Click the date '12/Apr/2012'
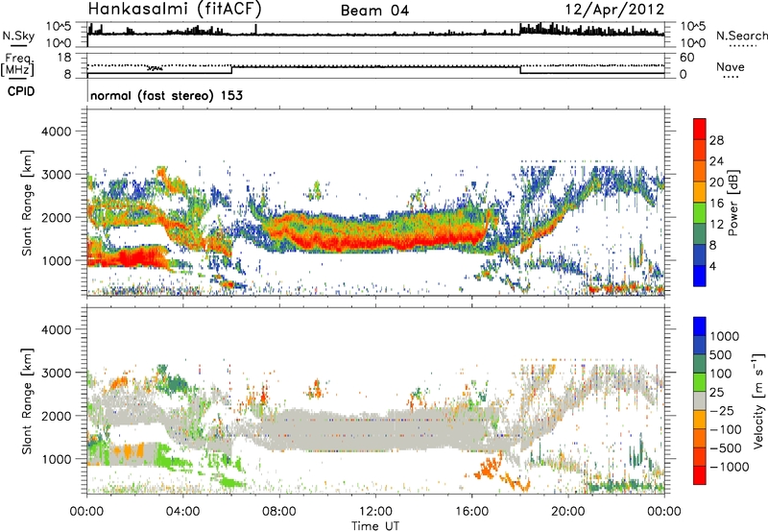768x532 pixels. [614, 10]
